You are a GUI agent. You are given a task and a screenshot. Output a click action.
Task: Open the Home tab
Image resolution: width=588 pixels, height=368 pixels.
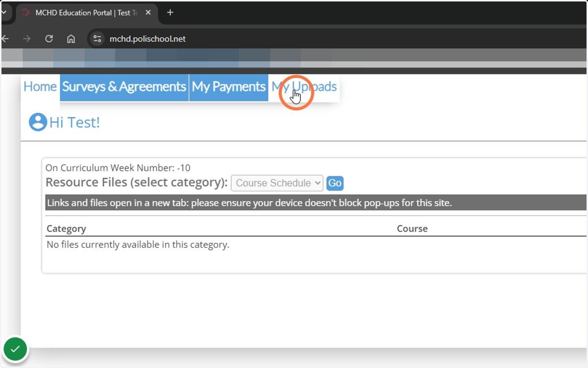[x=40, y=87]
